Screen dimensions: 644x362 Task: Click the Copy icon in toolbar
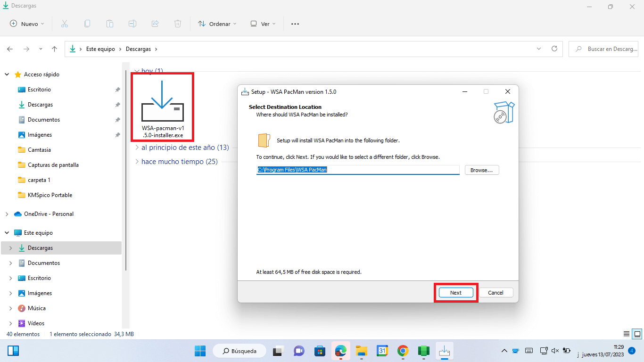tap(87, 24)
